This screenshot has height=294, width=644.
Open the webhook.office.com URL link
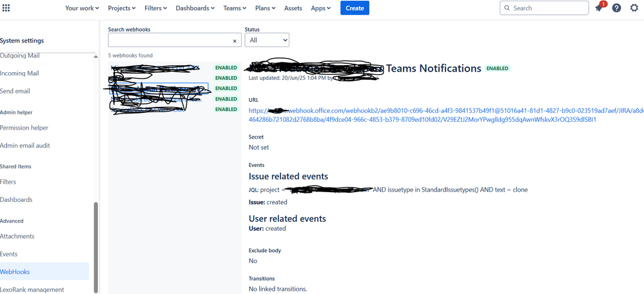click(x=446, y=115)
